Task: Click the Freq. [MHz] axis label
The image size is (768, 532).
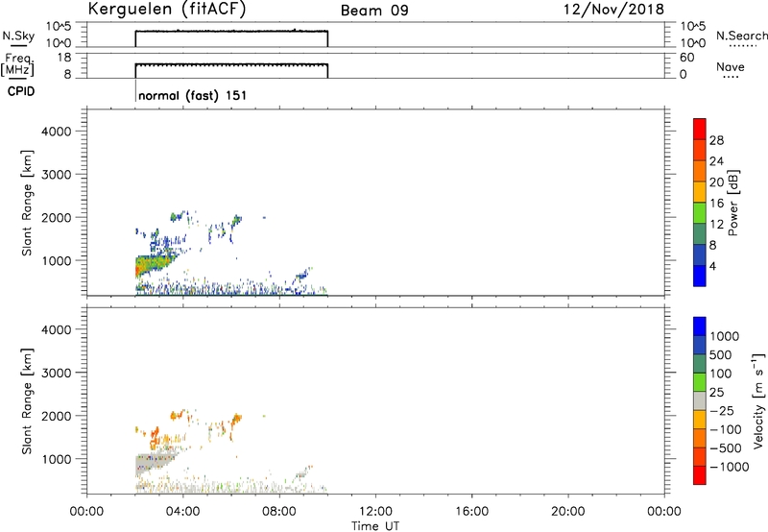Action: [x=17, y=64]
